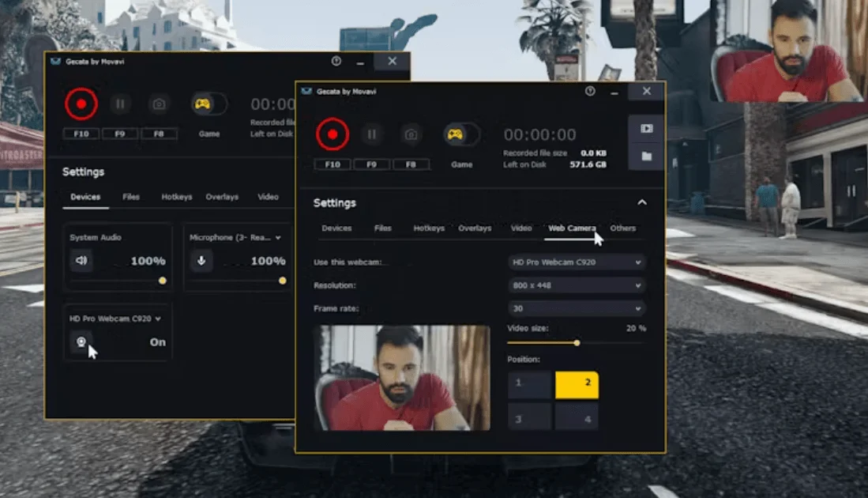Start recording in the front Gecata window
Viewport: 868px width, 498px height.
point(333,134)
